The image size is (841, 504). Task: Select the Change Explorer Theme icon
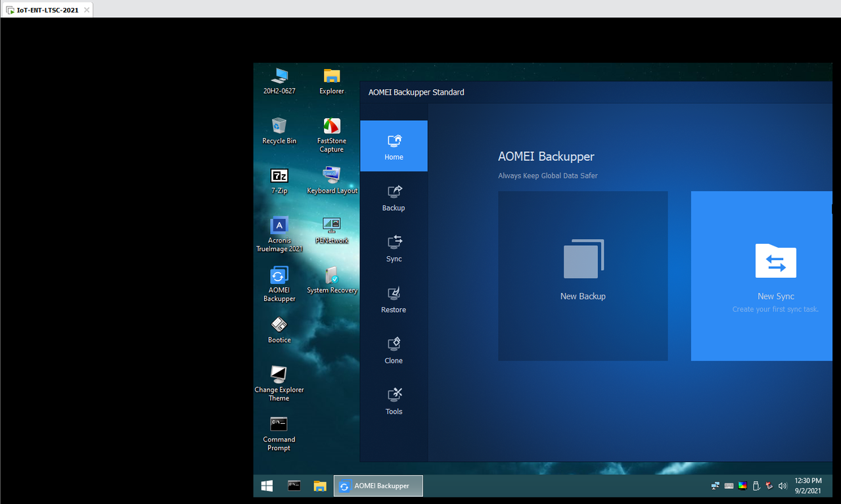[x=279, y=384]
